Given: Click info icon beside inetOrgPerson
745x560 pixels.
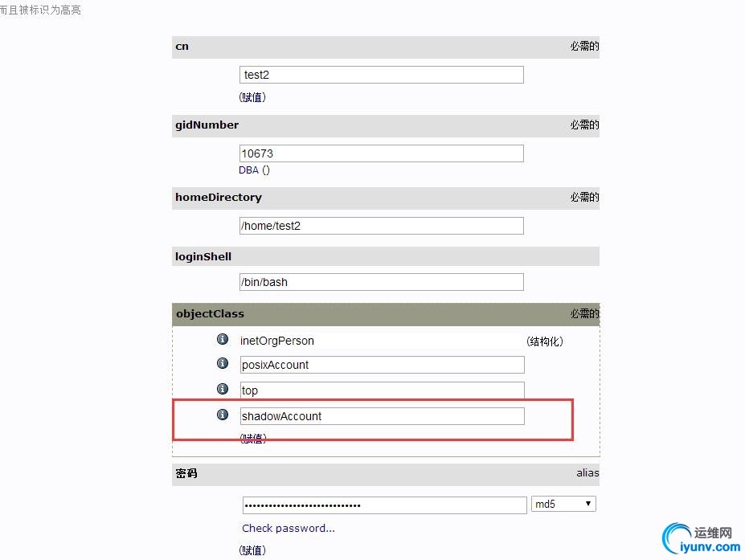Looking at the screenshot, I should pyautogui.click(x=223, y=339).
